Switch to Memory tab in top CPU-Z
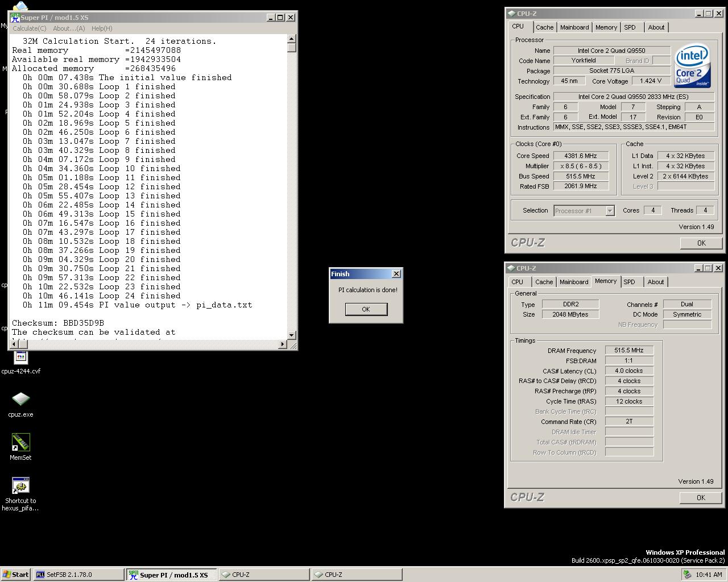This screenshot has height=582, width=728. coord(606,27)
